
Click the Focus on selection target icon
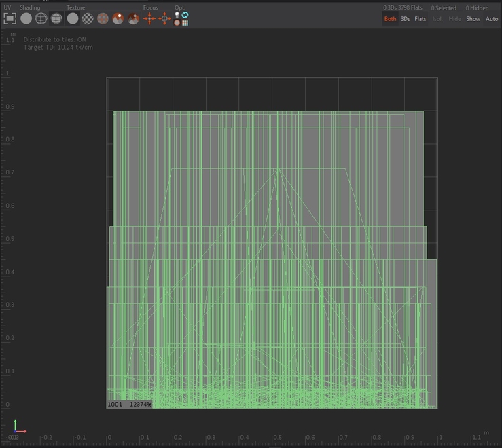pyautogui.click(x=164, y=18)
